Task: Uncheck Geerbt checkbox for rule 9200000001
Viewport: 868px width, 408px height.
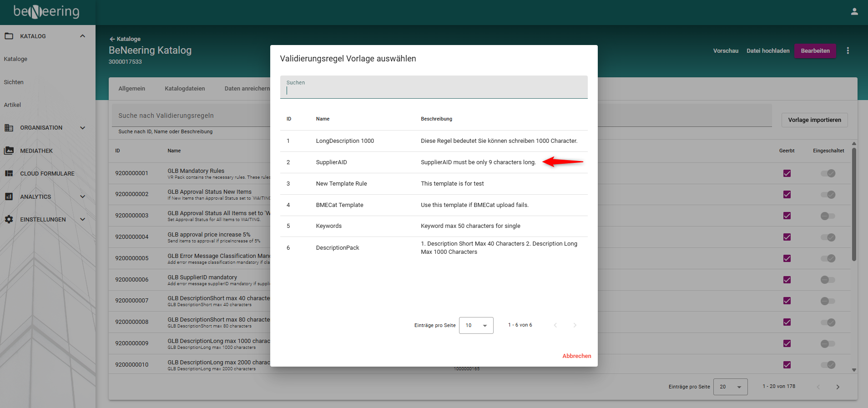Action: point(787,173)
